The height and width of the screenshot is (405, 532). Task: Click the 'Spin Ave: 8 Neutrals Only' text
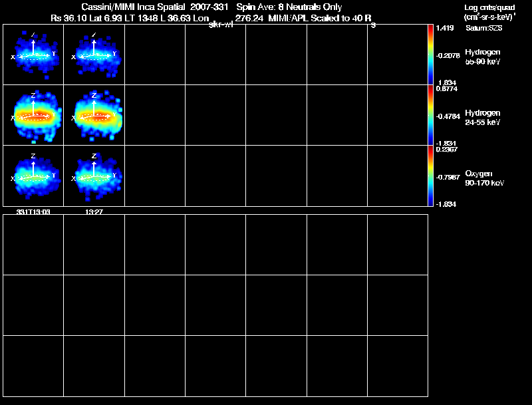click(x=289, y=7)
